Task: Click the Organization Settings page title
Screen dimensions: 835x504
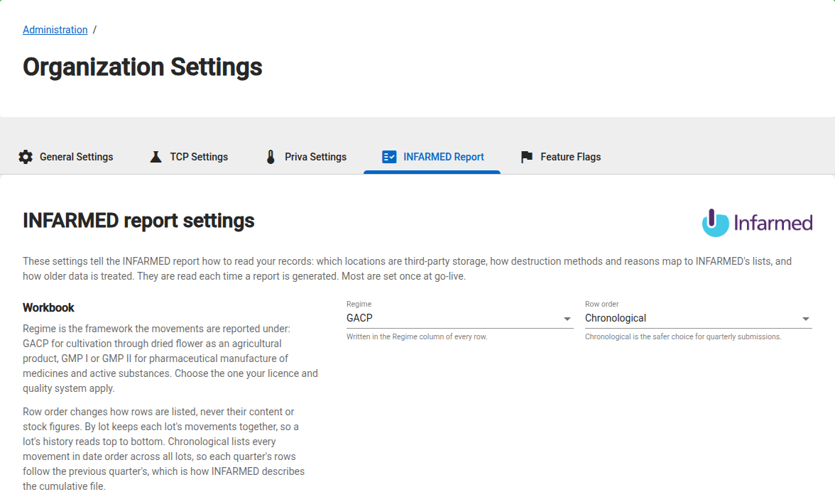Action: click(142, 67)
